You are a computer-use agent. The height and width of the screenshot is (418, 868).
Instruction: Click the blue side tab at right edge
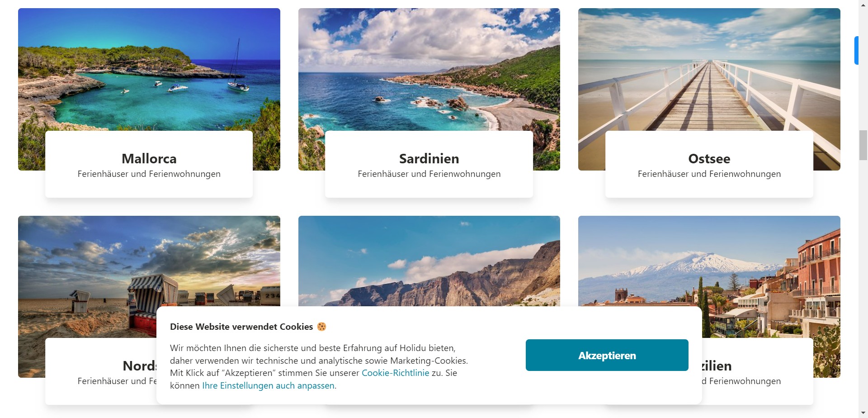[x=856, y=50]
